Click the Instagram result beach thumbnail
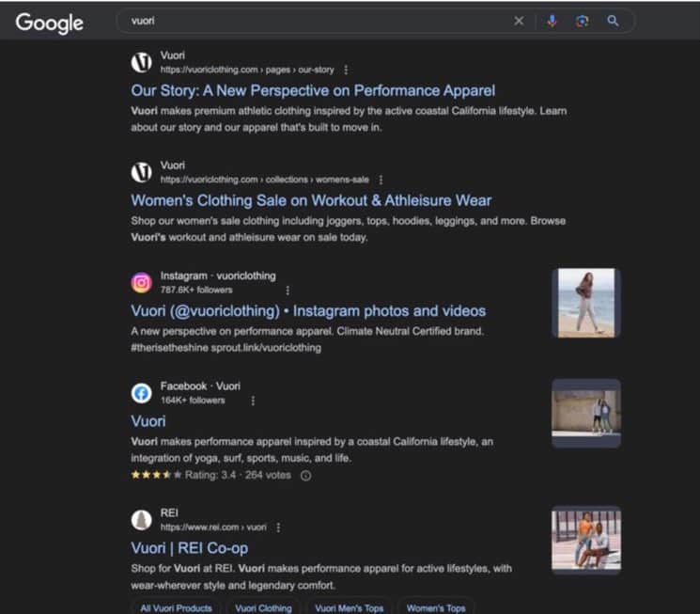This screenshot has height=614, width=700. [586, 303]
